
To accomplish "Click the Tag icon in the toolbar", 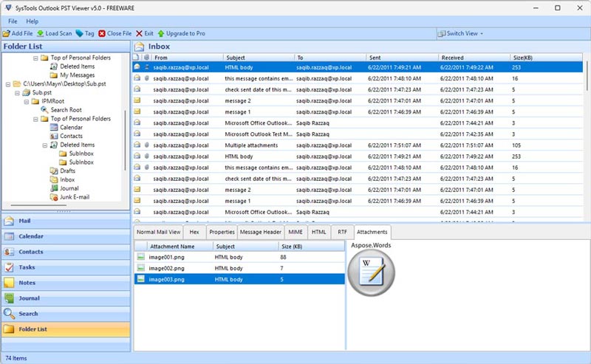I will 79,33.
